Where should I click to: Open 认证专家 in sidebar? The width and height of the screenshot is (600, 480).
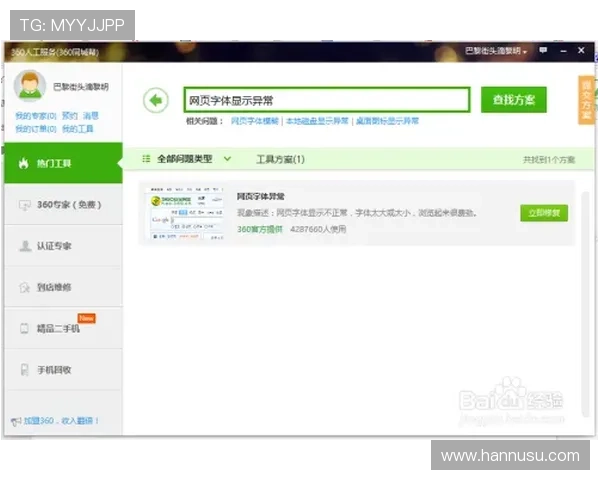coord(64,246)
